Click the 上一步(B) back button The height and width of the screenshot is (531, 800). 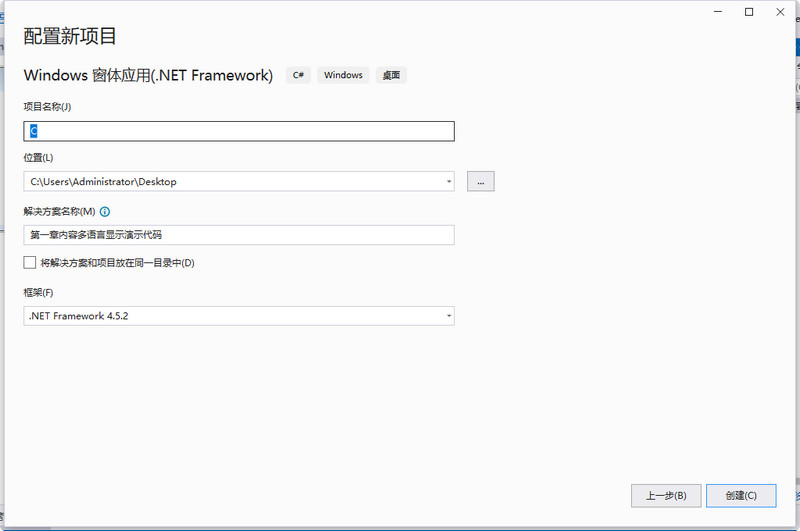point(666,496)
